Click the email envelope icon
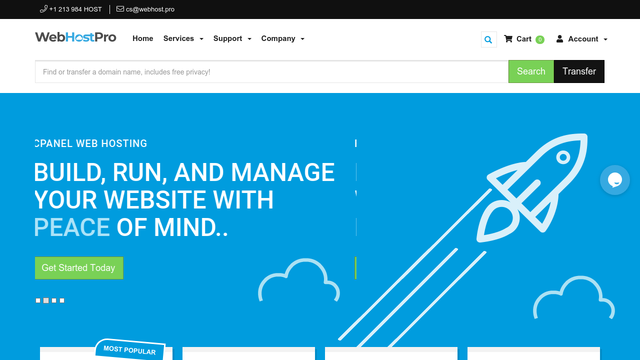This screenshot has height=360, width=640. click(120, 9)
